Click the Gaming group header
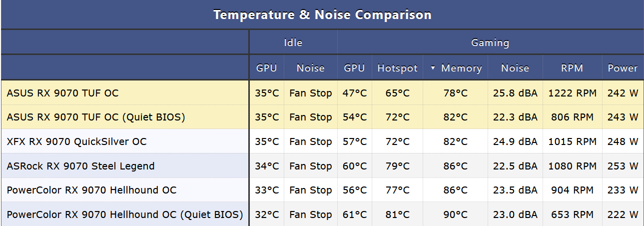This screenshot has width=644, height=226. tap(490, 42)
